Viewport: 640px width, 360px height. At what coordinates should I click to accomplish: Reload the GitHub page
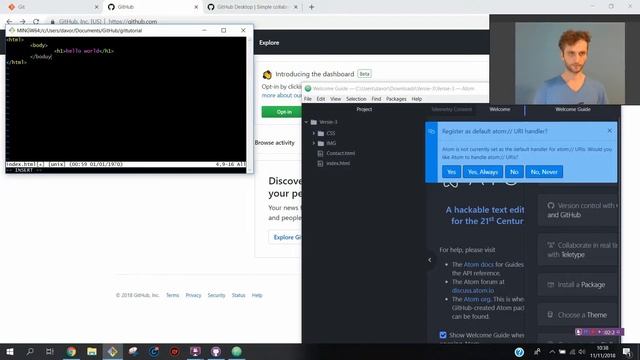click(36, 22)
